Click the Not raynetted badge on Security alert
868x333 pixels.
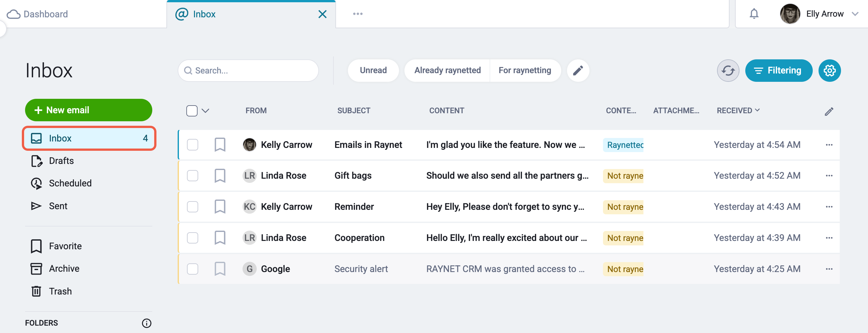tap(623, 269)
